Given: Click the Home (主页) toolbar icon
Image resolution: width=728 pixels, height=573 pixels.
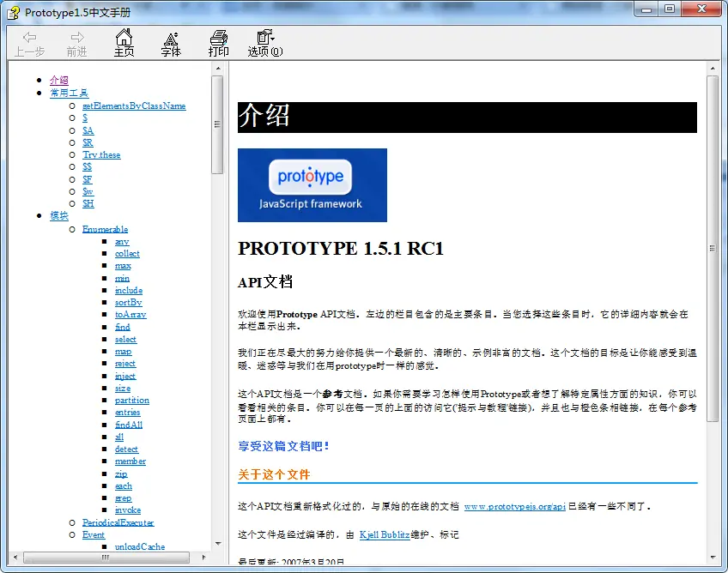Looking at the screenshot, I should 124,38.
